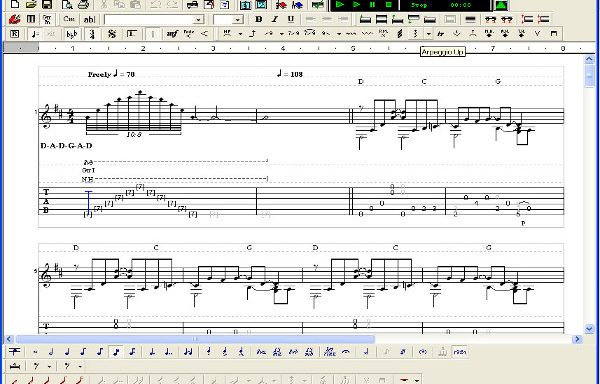The width and height of the screenshot is (600, 384).
Task: Click the mf dynamics icon
Action: point(172,34)
